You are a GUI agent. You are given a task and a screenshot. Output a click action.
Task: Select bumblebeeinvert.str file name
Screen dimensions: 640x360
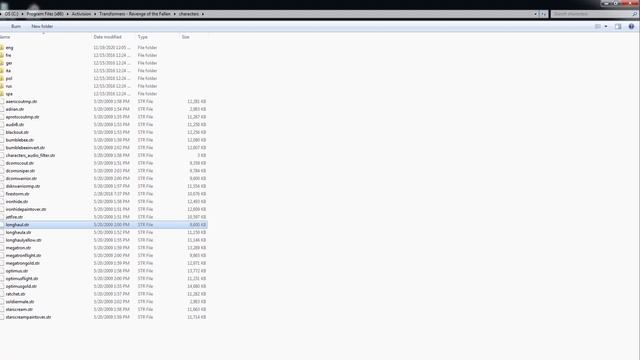point(25,148)
